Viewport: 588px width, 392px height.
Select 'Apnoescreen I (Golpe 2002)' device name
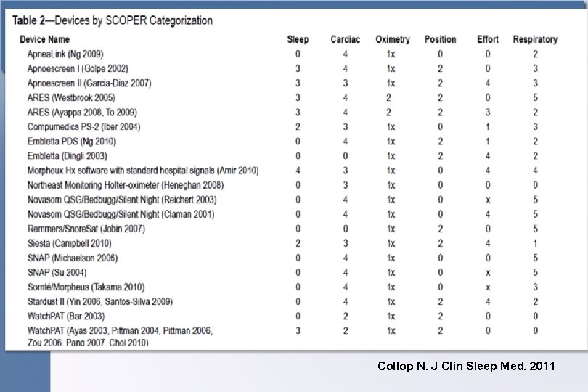(78, 69)
